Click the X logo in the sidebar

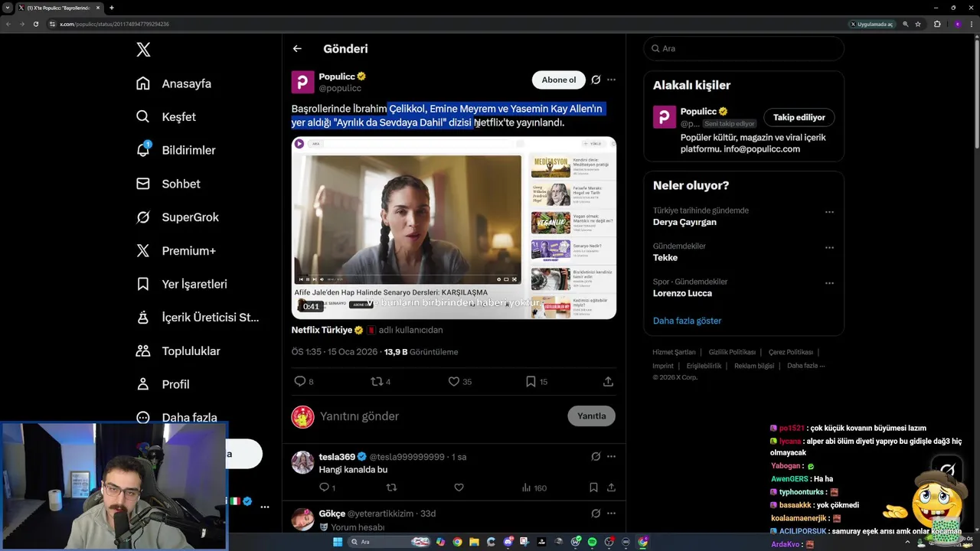[x=143, y=50]
